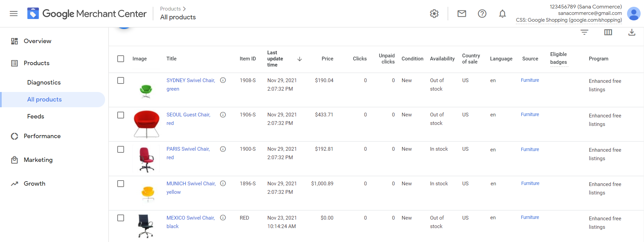Click the red PARIS office chair thumbnail
The width and height of the screenshot is (644, 242).
click(x=146, y=159)
